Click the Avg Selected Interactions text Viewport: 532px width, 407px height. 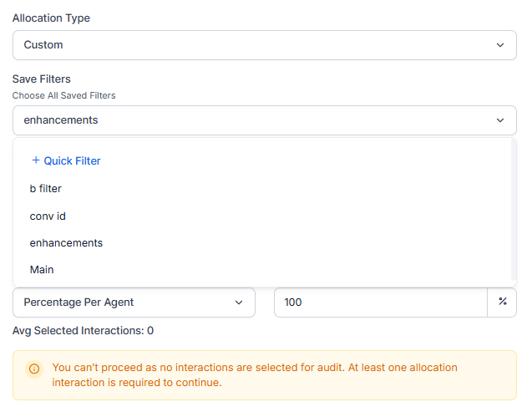[83, 331]
